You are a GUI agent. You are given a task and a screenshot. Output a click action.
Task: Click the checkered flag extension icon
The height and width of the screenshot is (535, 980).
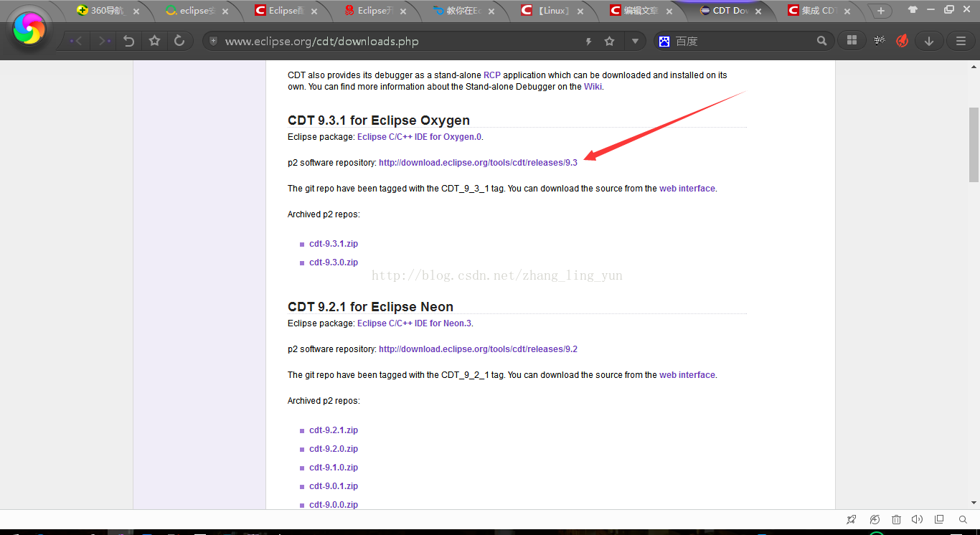[x=880, y=41]
